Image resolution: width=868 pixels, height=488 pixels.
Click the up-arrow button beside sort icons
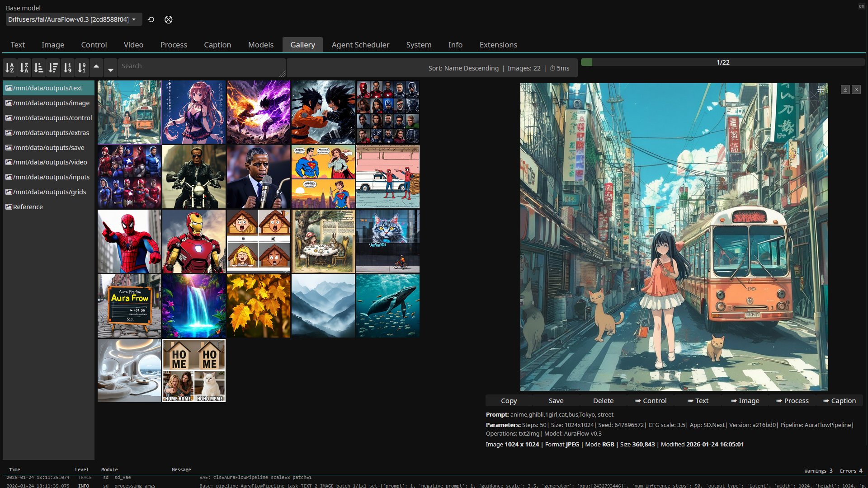point(96,67)
